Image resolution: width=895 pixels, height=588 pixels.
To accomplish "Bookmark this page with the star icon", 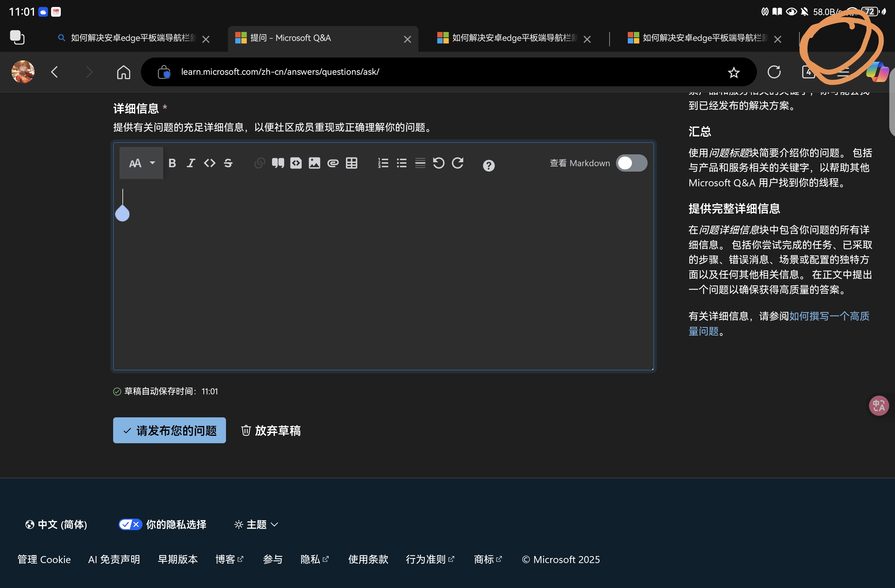I will [x=734, y=72].
